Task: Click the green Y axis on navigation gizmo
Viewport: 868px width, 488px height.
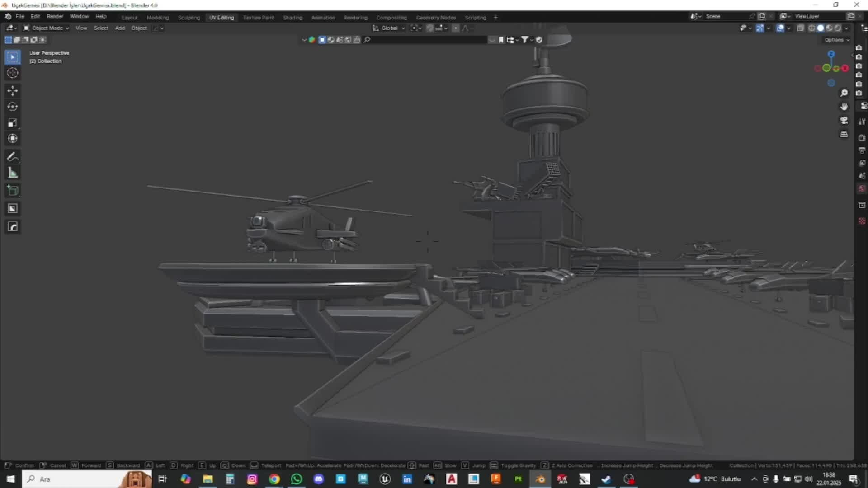Action: [x=826, y=68]
